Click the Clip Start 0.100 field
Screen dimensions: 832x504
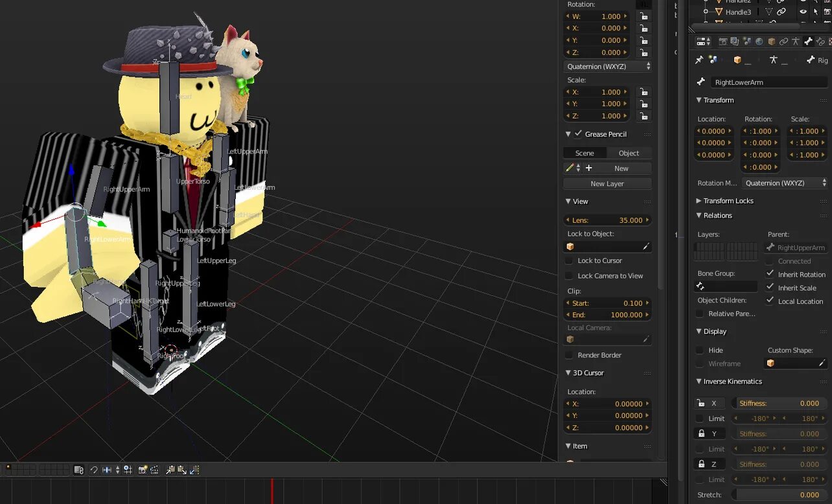607,303
